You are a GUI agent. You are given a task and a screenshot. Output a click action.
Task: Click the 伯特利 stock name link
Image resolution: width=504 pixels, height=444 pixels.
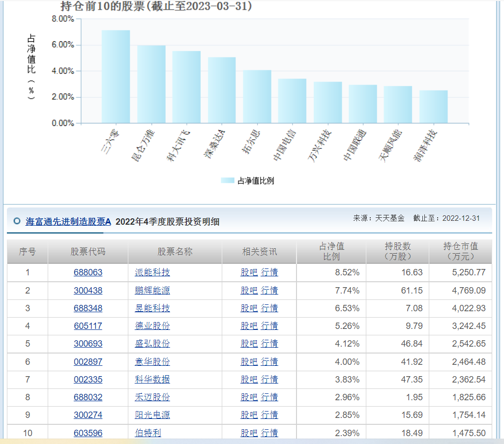pyautogui.click(x=148, y=433)
